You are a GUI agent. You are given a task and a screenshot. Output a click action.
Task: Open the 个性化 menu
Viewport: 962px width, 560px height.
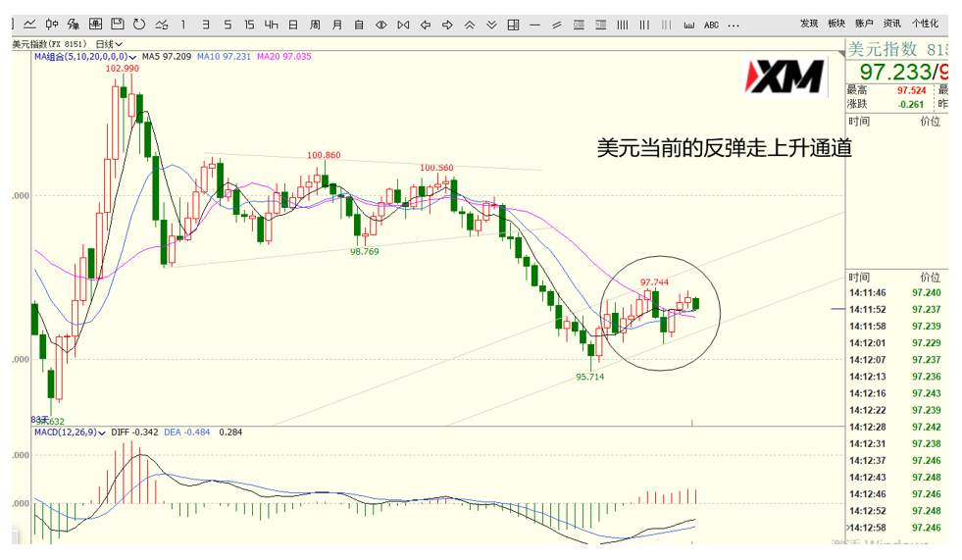point(925,24)
